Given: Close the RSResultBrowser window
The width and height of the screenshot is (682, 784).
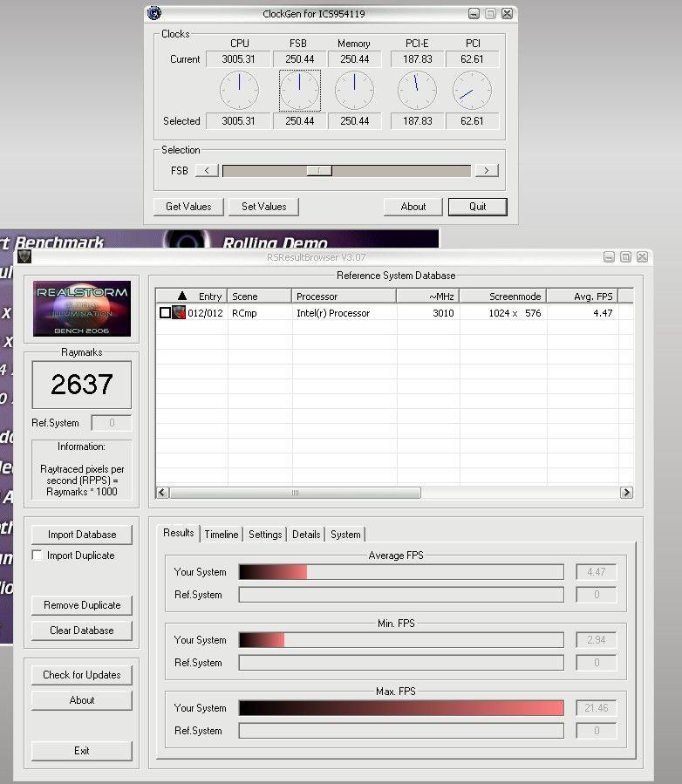Looking at the screenshot, I should tap(643, 257).
